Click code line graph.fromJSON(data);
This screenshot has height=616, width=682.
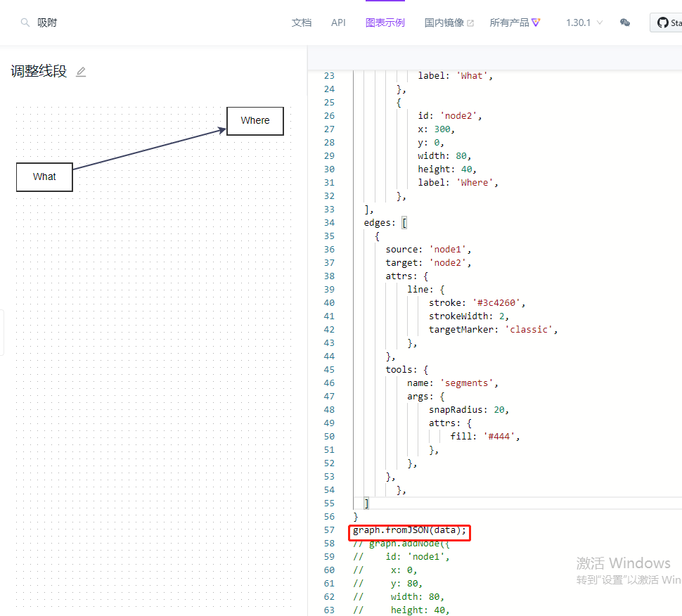[409, 530]
